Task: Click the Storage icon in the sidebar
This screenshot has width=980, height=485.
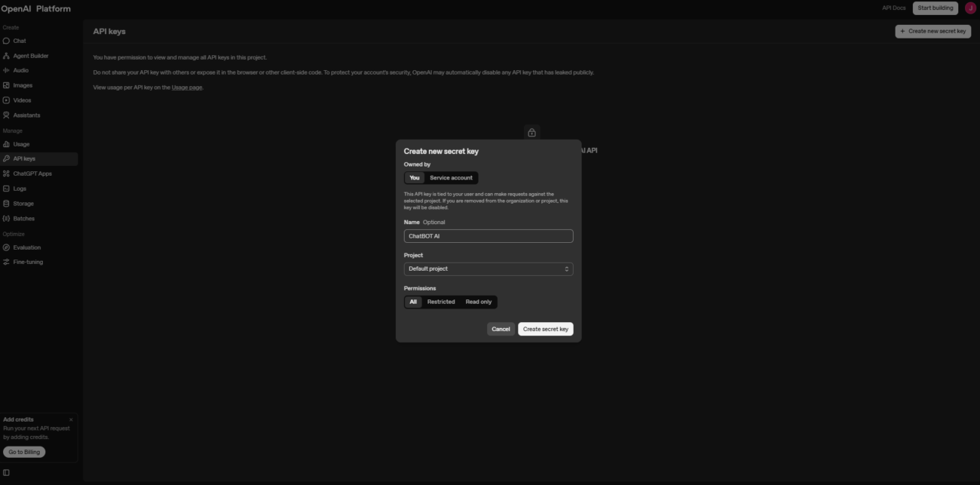Action: [6, 204]
